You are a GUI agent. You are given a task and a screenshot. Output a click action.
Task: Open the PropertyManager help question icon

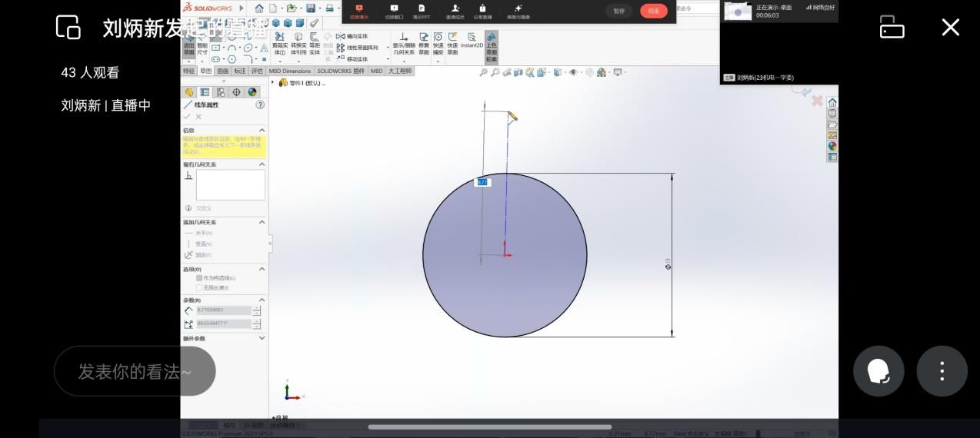point(260,105)
